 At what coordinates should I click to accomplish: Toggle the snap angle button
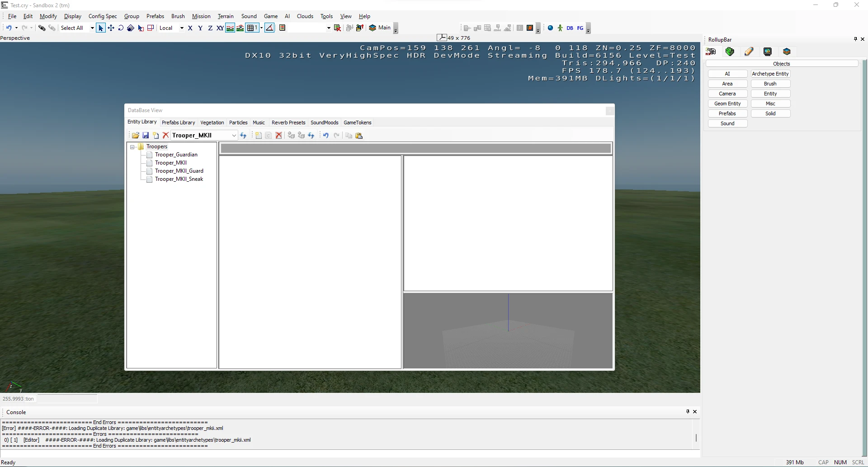click(x=269, y=28)
